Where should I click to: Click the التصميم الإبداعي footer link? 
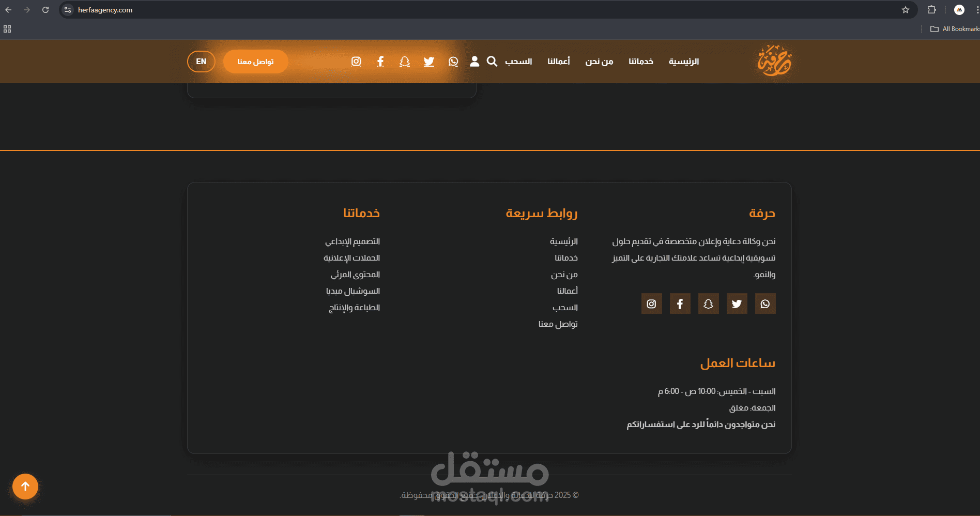pos(353,241)
